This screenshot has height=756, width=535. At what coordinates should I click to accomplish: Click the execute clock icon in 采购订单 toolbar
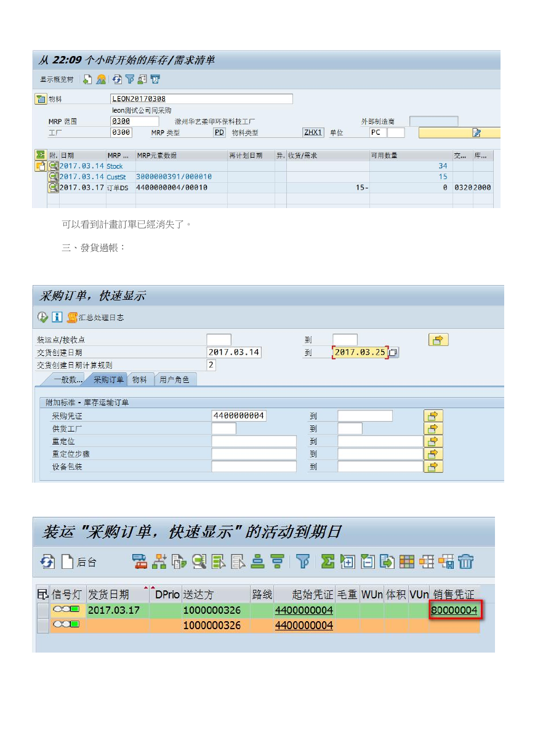click(42, 317)
